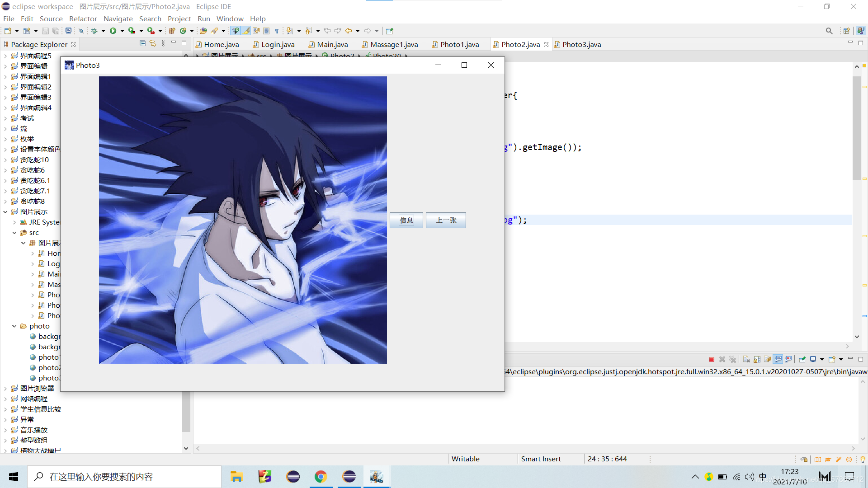The width and height of the screenshot is (868, 488).
Task: Open the Run button dropdown arrow
Action: pyautogui.click(x=122, y=31)
